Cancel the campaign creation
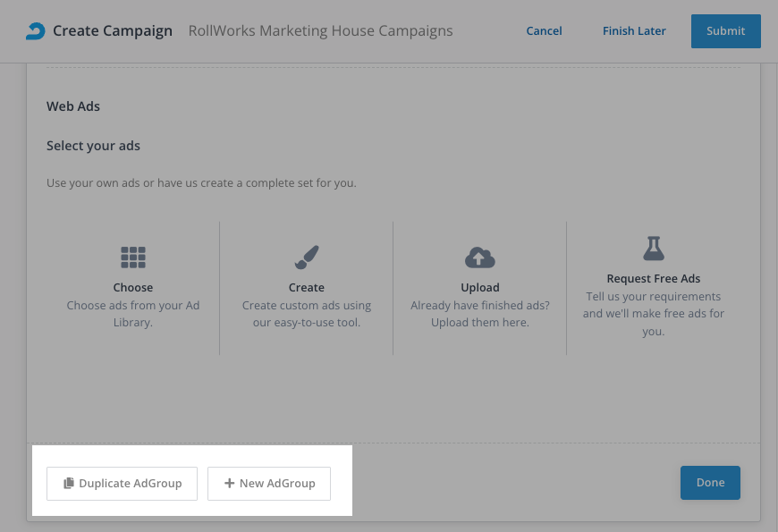Screen dimensions: 778x532 (544, 31)
